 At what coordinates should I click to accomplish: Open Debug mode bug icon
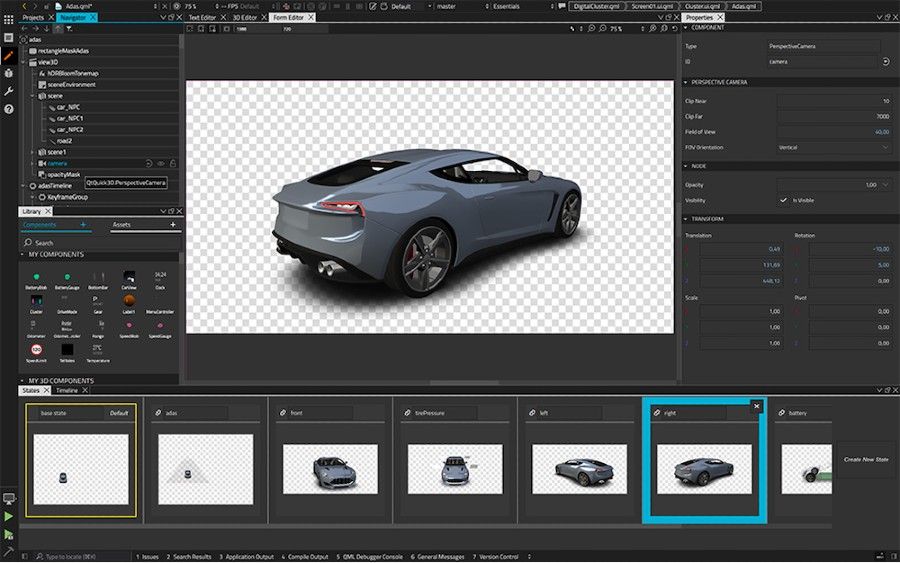click(9, 73)
